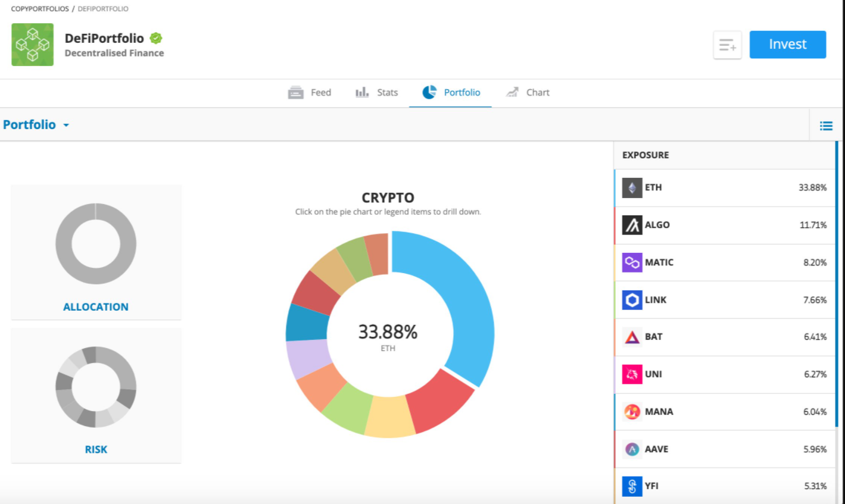This screenshot has width=845, height=504.
Task: Click the Portfolio pie icon in tabs
Action: [x=429, y=92]
